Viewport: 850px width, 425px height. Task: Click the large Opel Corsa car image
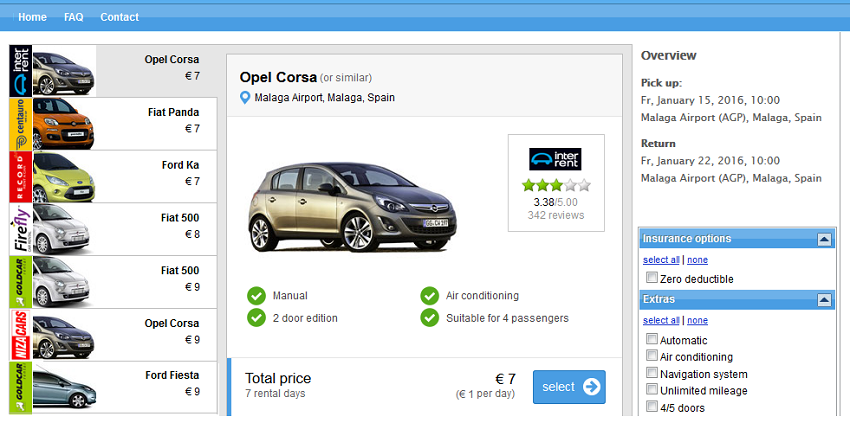coord(352,206)
